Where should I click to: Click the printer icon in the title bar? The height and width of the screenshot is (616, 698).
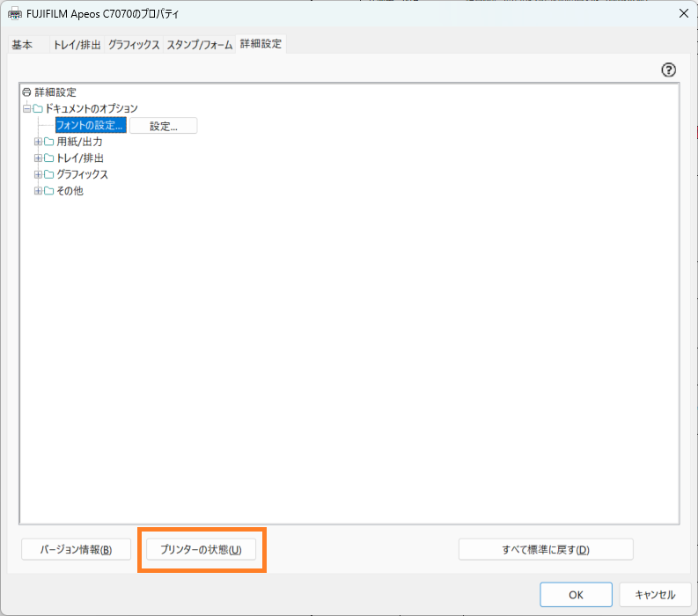click(x=15, y=14)
